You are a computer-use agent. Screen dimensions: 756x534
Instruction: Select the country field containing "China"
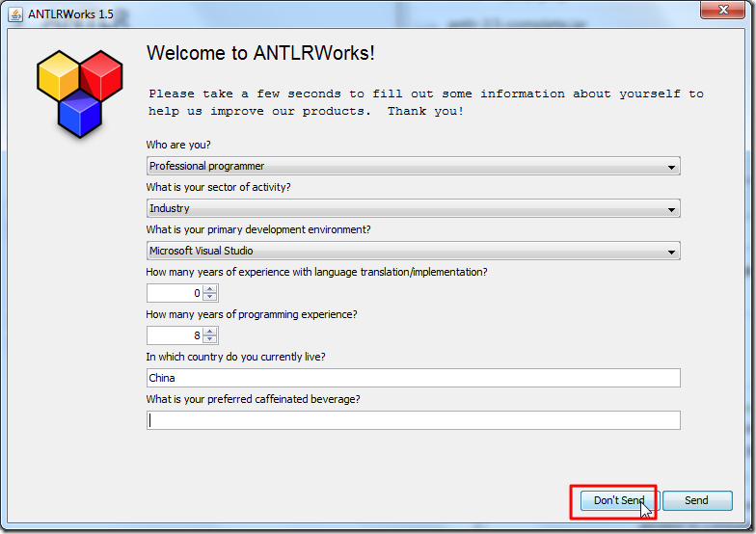pyautogui.click(x=413, y=378)
